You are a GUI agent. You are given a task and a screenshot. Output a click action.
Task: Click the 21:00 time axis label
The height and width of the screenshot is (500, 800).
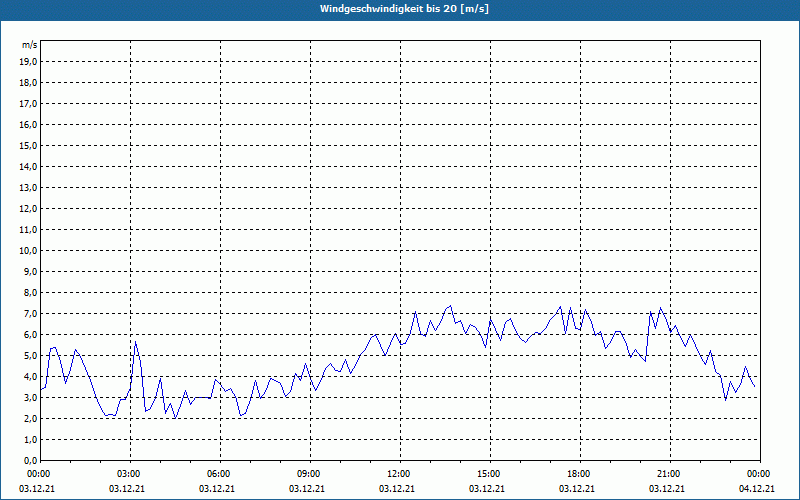(x=670, y=474)
